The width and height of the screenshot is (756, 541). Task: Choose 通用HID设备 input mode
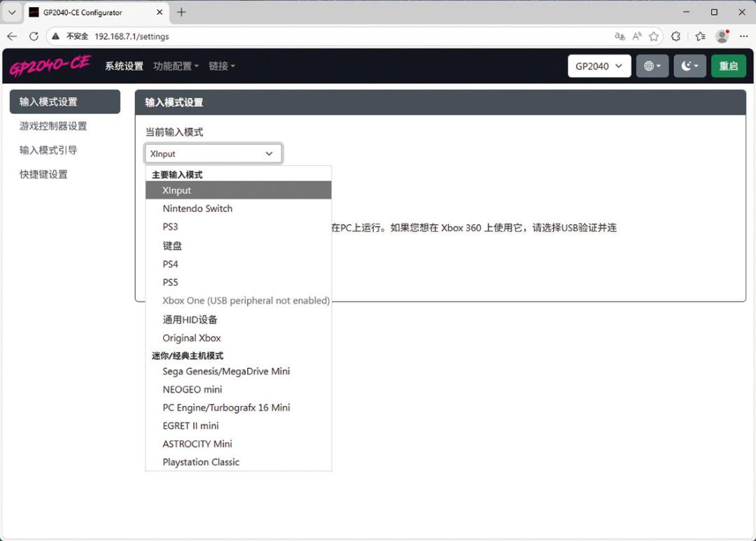pos(238,319)
